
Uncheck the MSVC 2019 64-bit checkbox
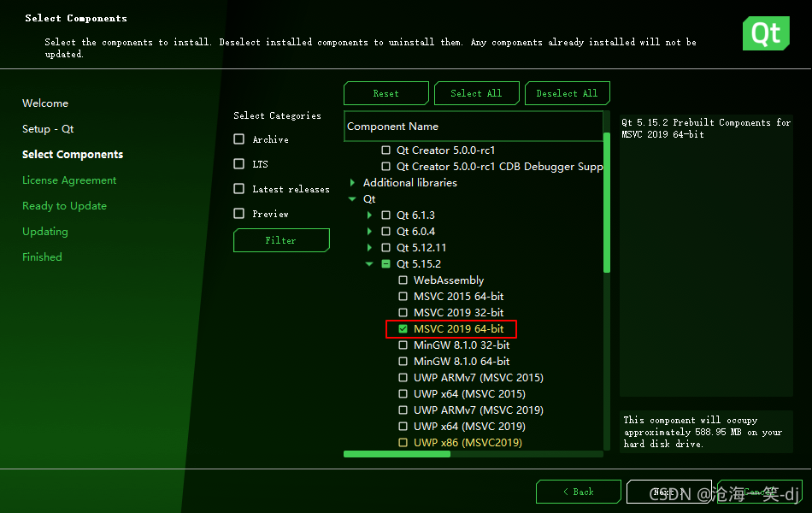click(x=403, y=328)
